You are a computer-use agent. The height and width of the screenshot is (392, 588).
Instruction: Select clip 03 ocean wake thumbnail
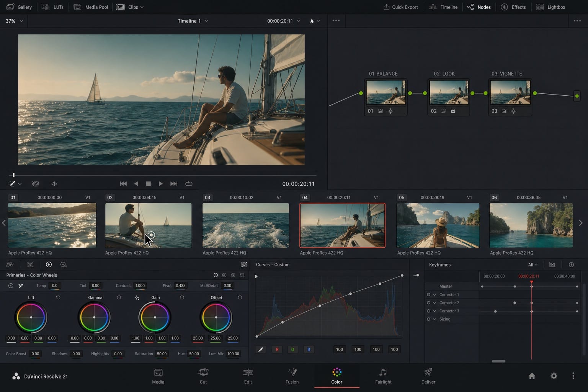[246, 225]
